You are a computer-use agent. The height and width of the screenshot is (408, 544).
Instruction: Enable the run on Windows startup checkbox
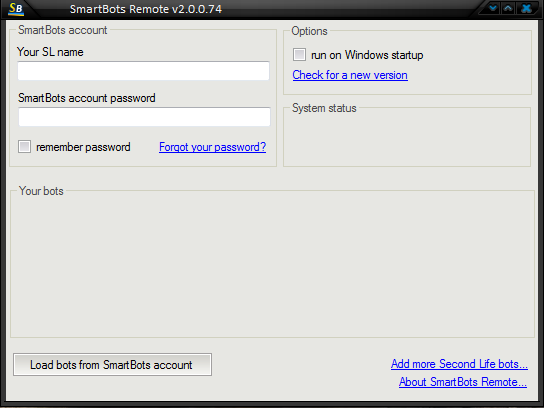pos(299,54)
